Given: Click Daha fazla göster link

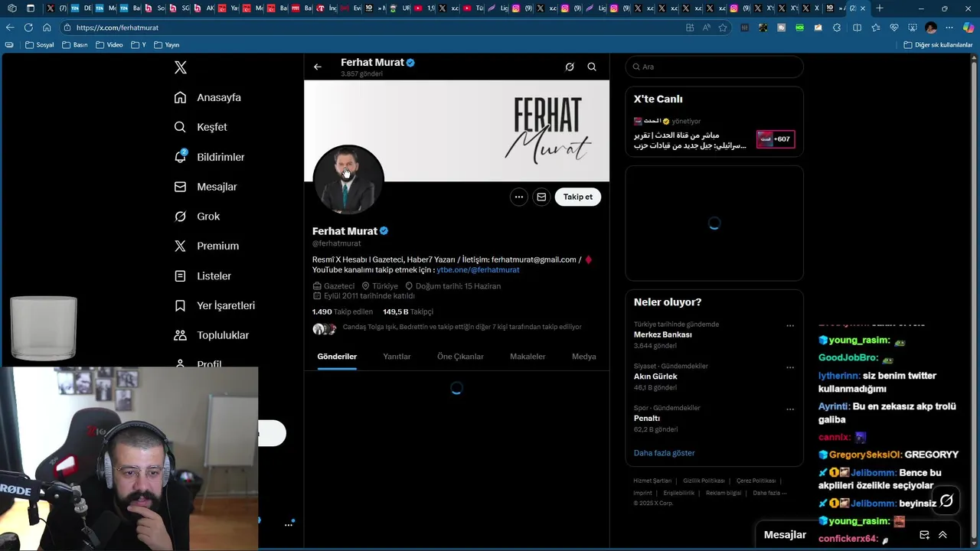Looking at the screenshot, I should [664, 453].
